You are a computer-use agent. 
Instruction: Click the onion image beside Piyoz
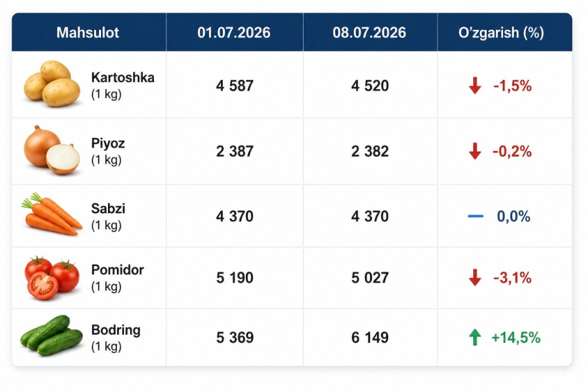52,150
